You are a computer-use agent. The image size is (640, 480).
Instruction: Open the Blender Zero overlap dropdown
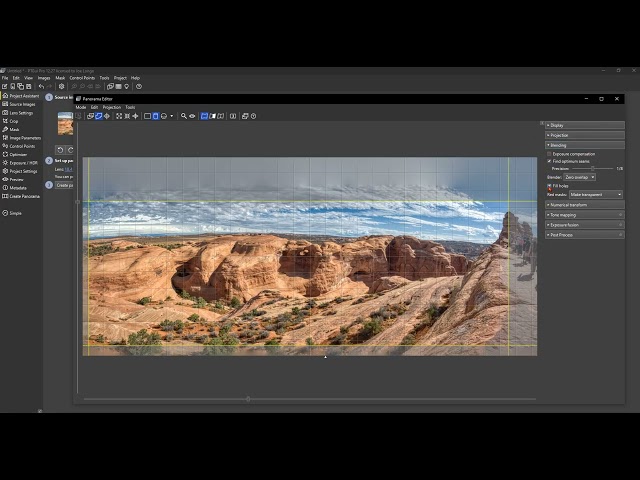click(580, 177)
